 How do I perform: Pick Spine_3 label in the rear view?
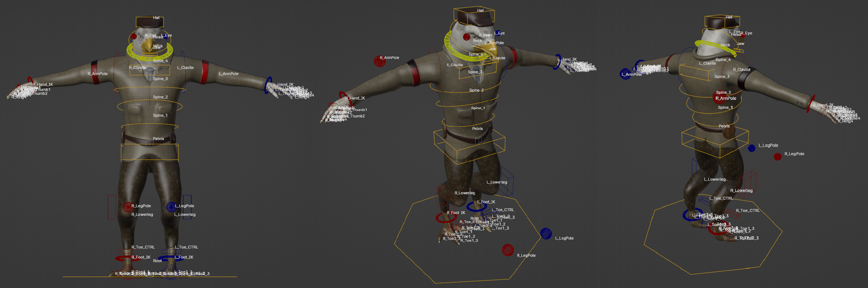coord(722,76)
